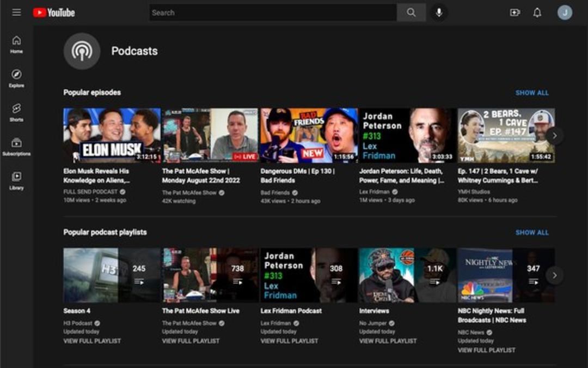Open Subscriptions in the sidebar

click(16, 147)
